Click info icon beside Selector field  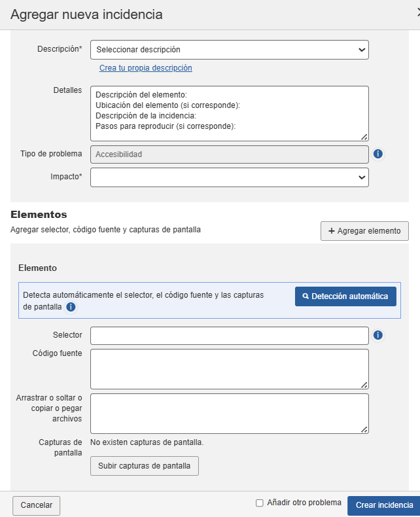(378, 336)
